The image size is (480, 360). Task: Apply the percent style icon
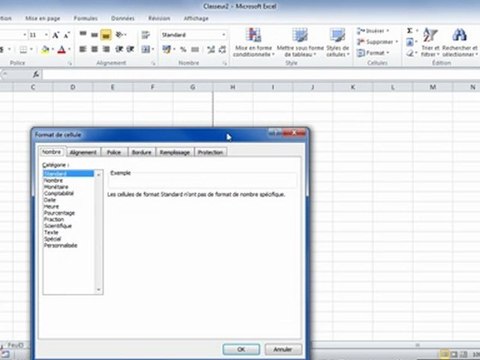click(x=183, y=49)
